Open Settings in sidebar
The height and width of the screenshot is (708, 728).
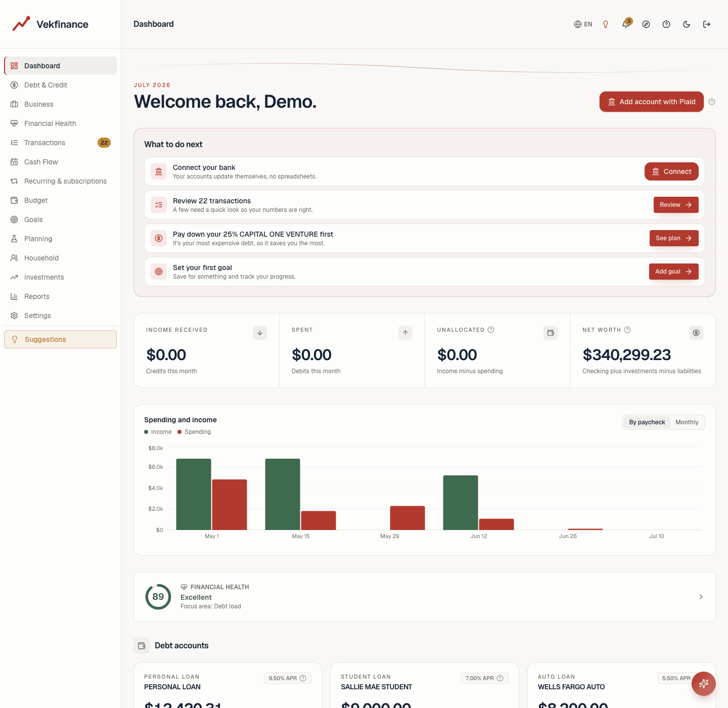coord(61,316)
